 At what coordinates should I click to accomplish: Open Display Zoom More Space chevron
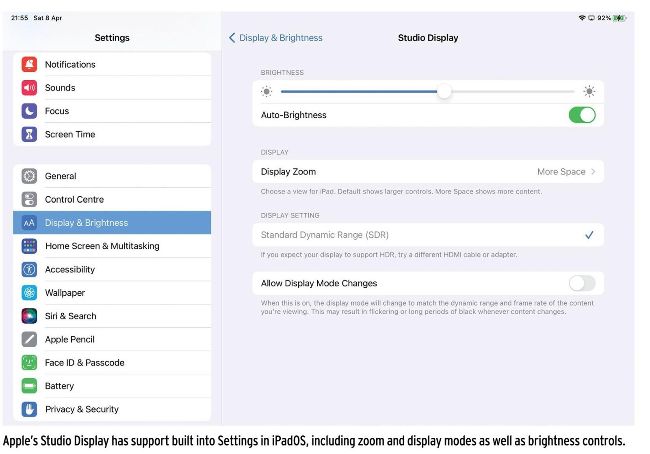(x=593, y=172)
